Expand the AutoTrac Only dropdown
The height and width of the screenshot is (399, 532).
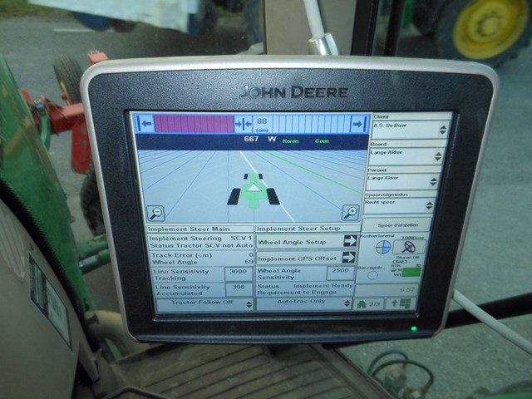[x=304, y=303]
